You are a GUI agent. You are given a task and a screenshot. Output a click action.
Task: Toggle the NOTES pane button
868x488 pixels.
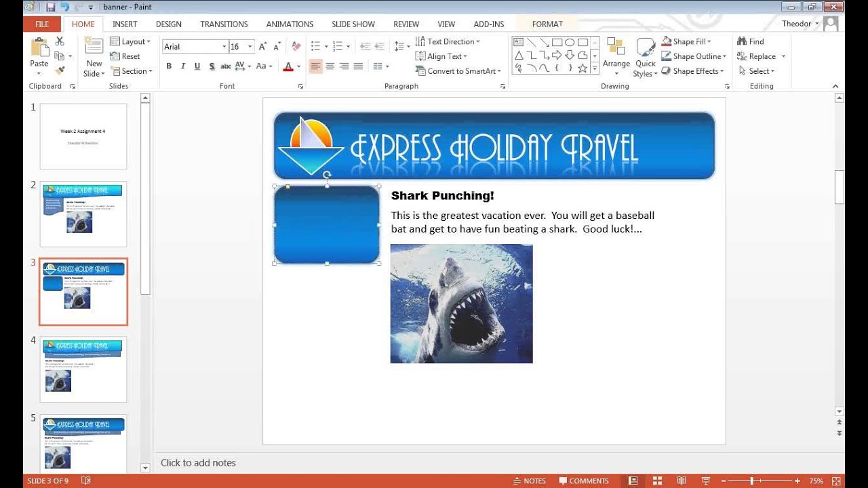pyautogui.click(x=529, y=481)
